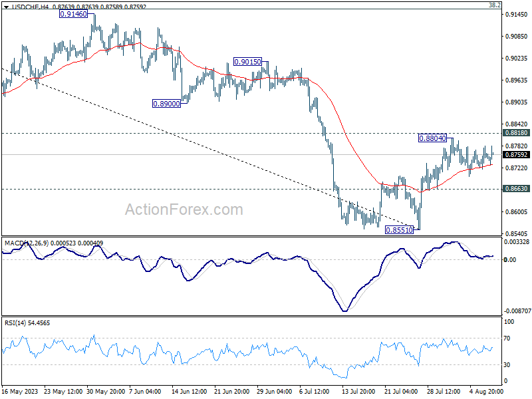Click the 16 May 2023 date on time axis
The width and height of the screenshot is (532, 399).
point(20,391)
